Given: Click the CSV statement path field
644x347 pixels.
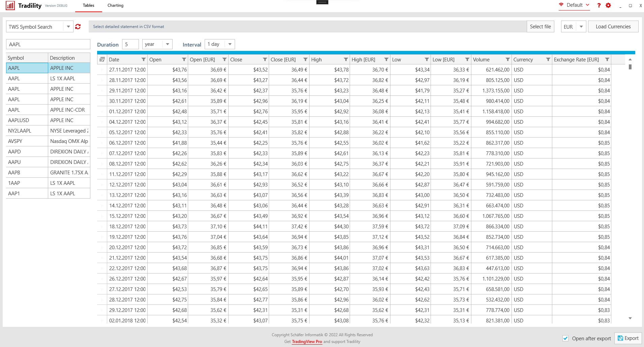Looking at the screenshot, I should [308, 27].
